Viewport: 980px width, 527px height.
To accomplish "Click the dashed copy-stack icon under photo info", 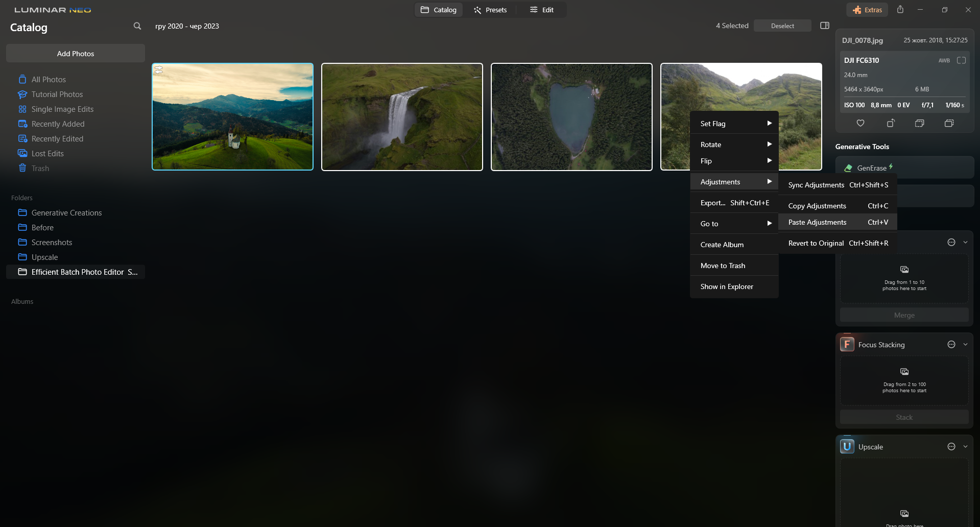I will [x=920, y=123].
